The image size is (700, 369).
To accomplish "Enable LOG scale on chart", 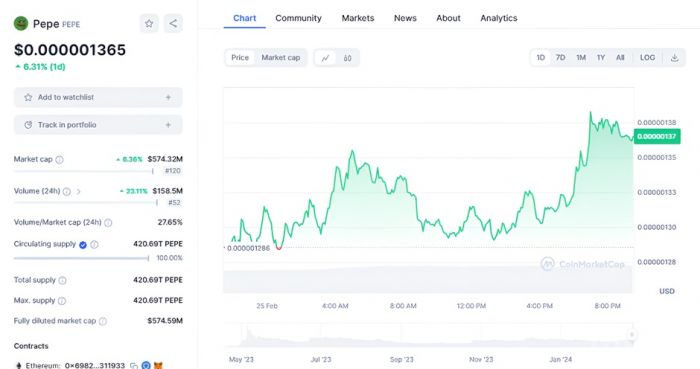I will (x=647, y=58).
